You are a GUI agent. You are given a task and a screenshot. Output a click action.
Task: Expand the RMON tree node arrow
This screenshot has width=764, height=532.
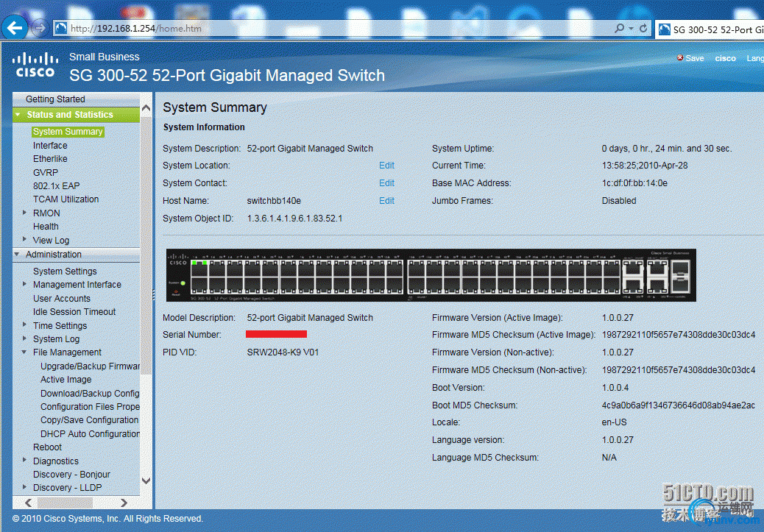coord(24,213)
